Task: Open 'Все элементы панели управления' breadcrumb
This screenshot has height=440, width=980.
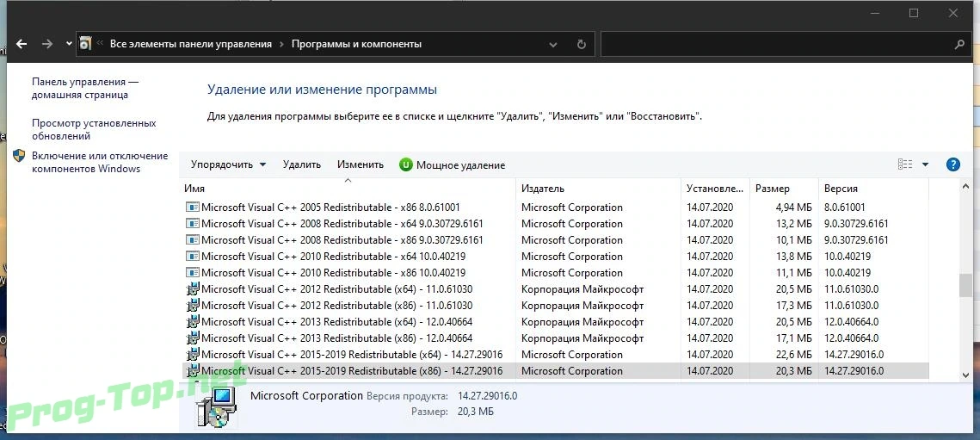Action: pyautogui.click(x=191, y=44)
